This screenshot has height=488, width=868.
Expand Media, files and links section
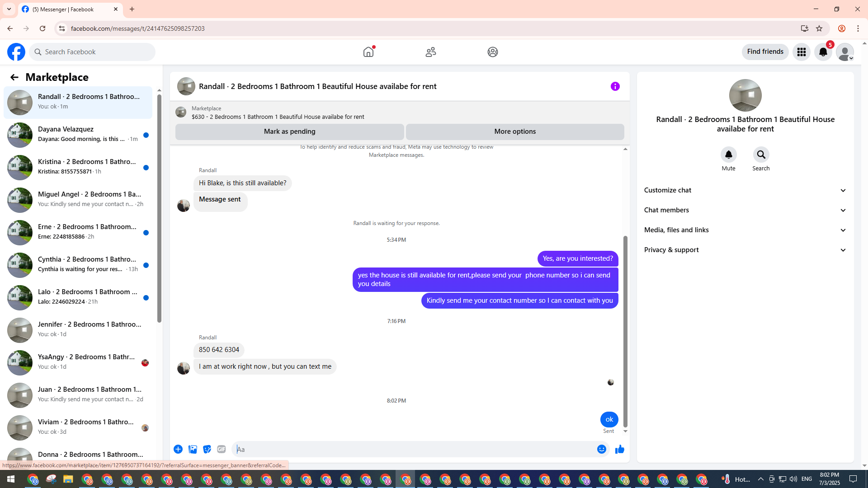click(745, 230)
